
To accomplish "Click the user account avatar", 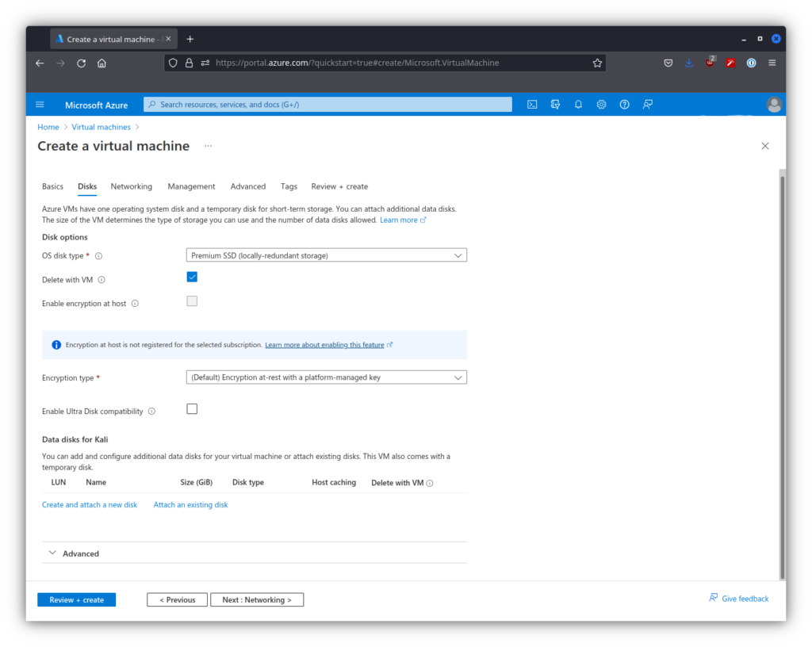I will [x=774, y=105].
